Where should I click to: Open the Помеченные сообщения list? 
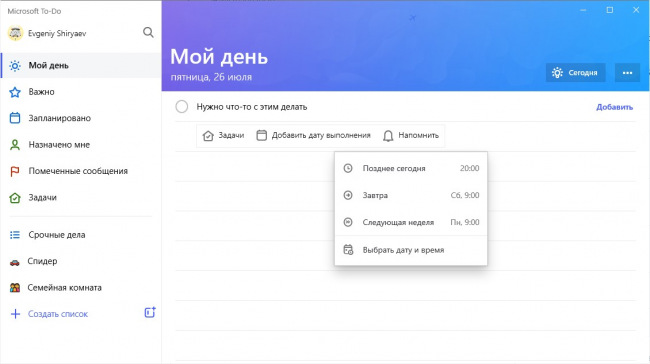81,171
